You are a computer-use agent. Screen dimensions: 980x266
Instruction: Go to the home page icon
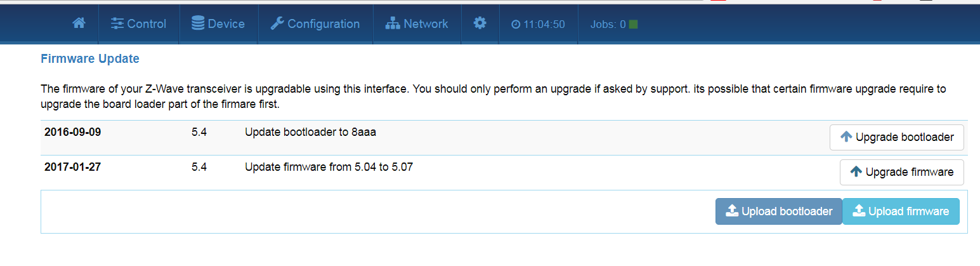pyautogui.click(x=79, y=23)
